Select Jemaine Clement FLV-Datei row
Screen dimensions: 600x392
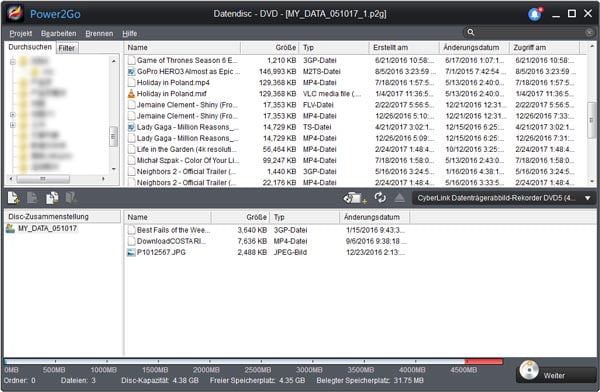(355, 105)
